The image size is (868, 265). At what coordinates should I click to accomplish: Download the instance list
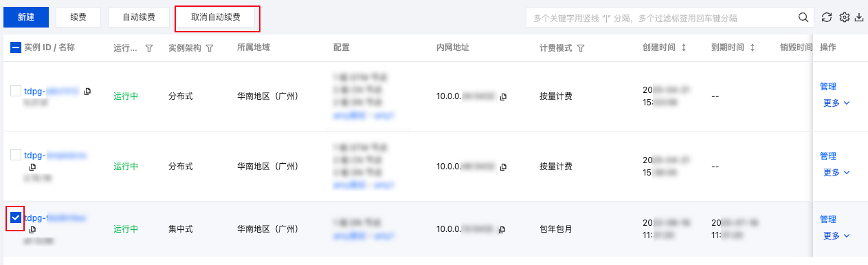[x=859, y=17]
